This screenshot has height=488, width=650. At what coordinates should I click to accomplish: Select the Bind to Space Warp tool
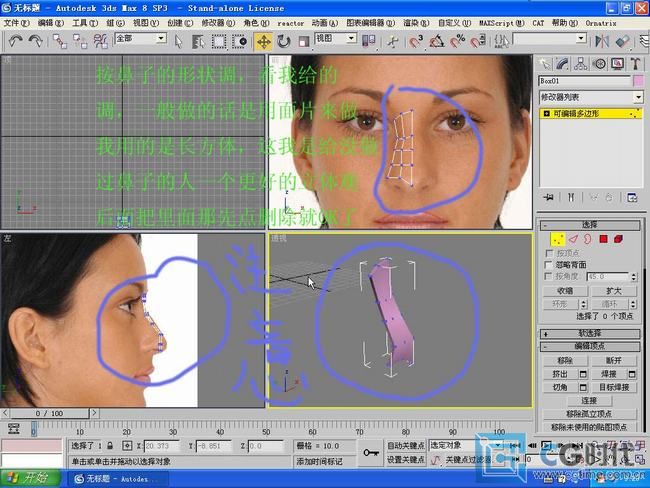tap(100, 41)
